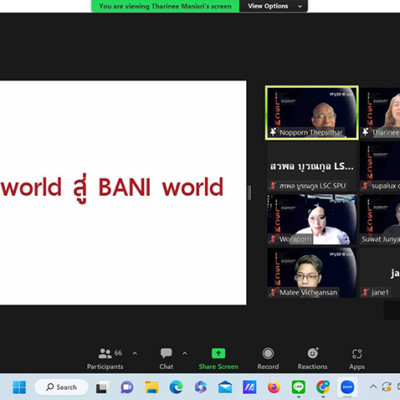This screenshot has width=400, height=400.
Task: Click the muted mic icon beside jane1
Action: (x=366, y=292)
